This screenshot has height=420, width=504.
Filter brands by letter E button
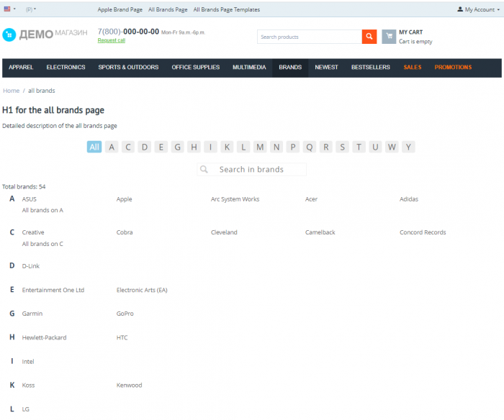coord(161,147)
